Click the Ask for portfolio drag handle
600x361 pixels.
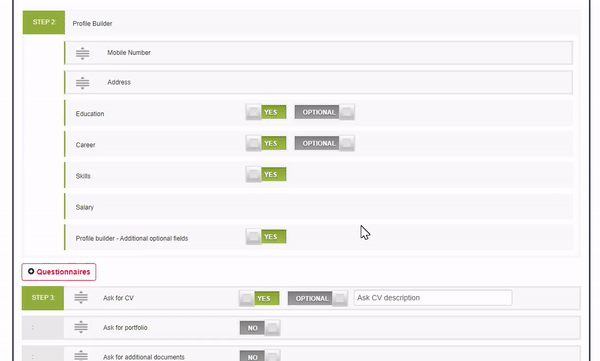point(81,327)
